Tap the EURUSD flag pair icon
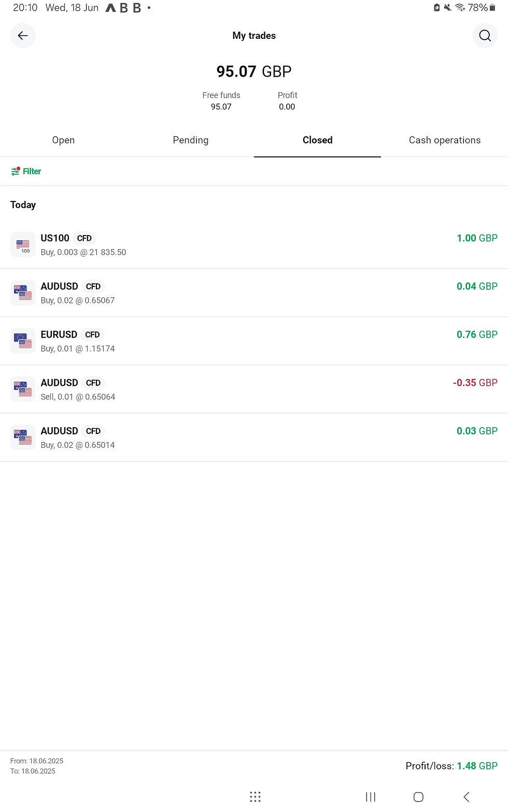Viewport: 508px width, 812px height. [23, 341]
